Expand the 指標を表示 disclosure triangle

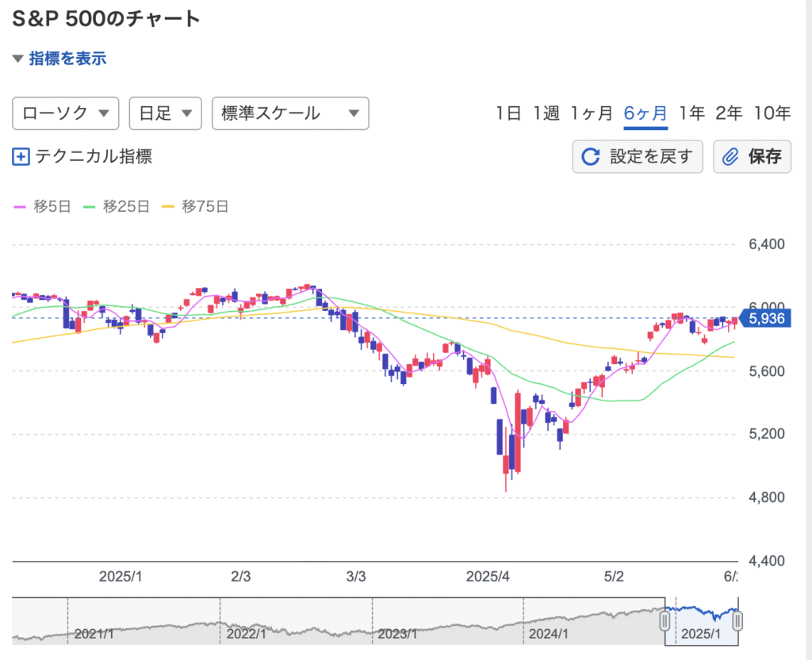pyautogui.click(x=18, y=59)
